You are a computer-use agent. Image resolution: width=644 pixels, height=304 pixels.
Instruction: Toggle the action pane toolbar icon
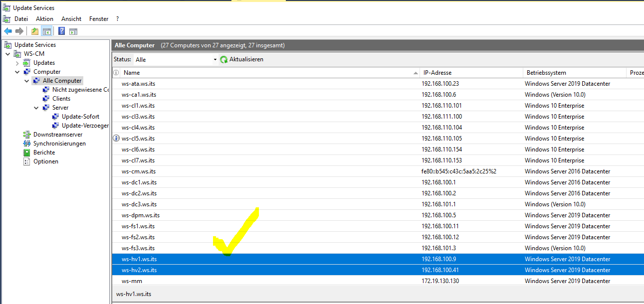pos(73,31)
